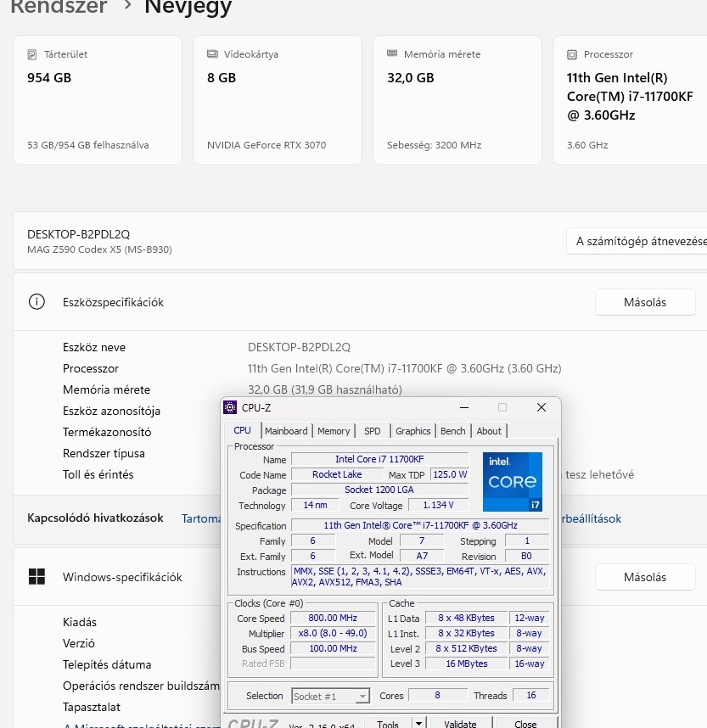The image size is (707, 728).
Task: Click the Ext. Model value 'A7'
Action: [422, 556]
